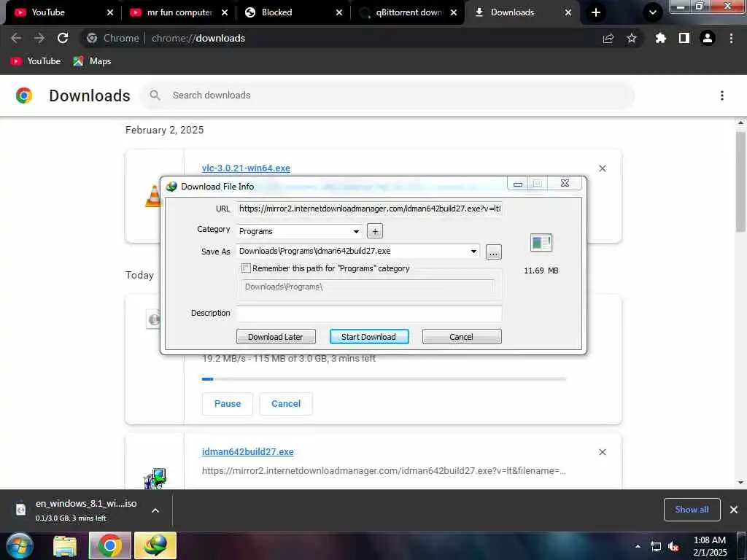Open Chrome three-dot menu
This screenshot has width=747, height=560.
coord(731,38)
